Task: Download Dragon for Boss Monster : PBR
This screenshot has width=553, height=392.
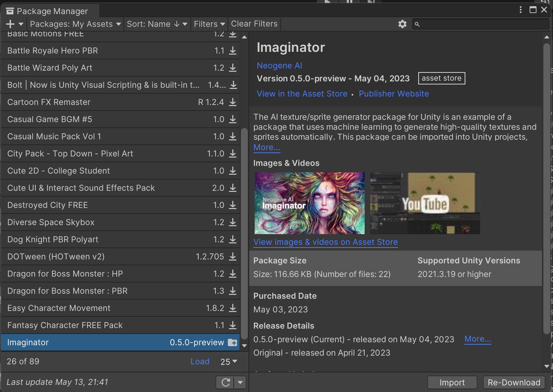Action: (x=233, y=291)
